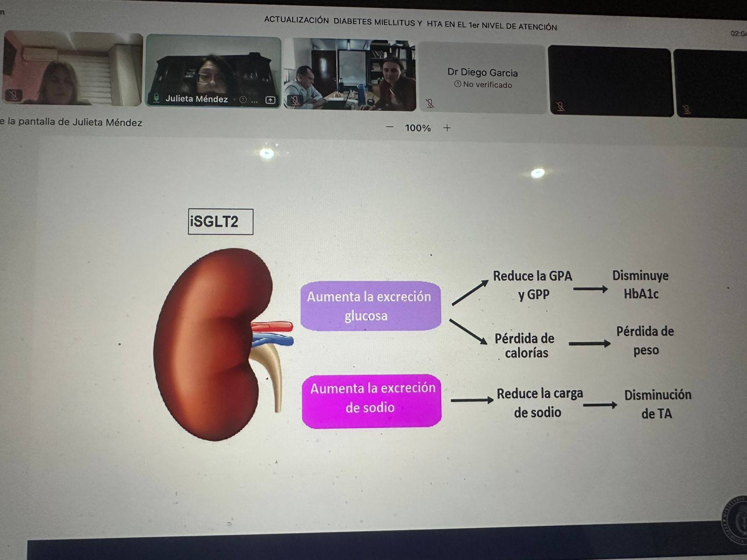747x560 pixels.
Task: Click the 'No verificado' status label
Action: tap(487, 85)
